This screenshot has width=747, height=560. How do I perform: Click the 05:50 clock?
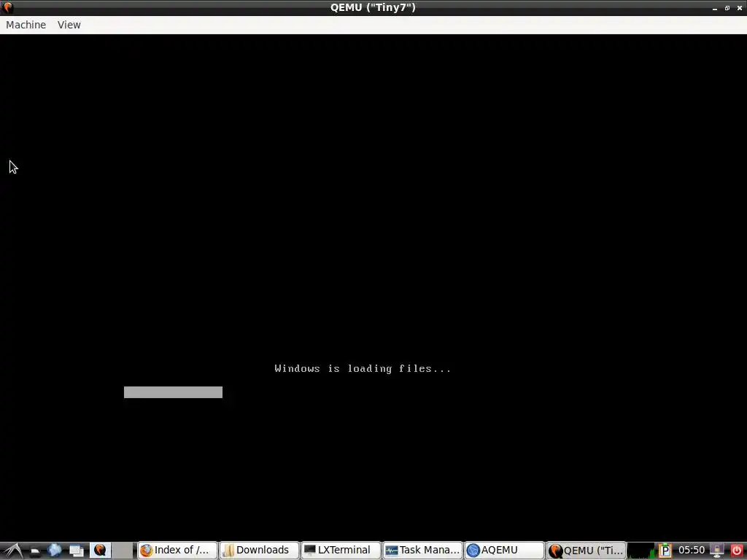point(692,550)
